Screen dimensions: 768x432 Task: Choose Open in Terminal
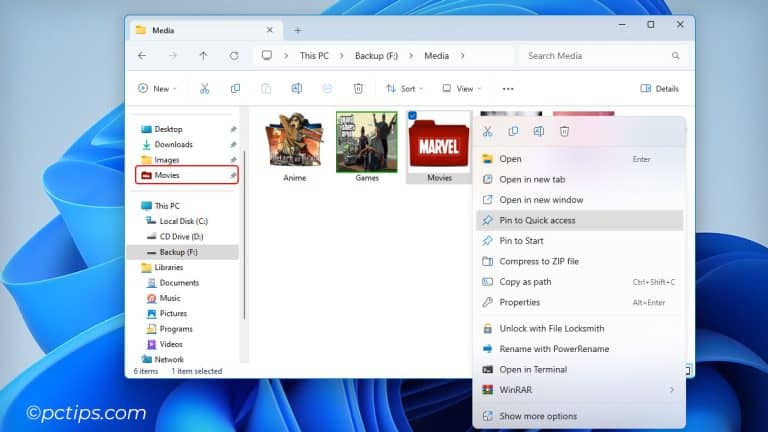point(579,370)
